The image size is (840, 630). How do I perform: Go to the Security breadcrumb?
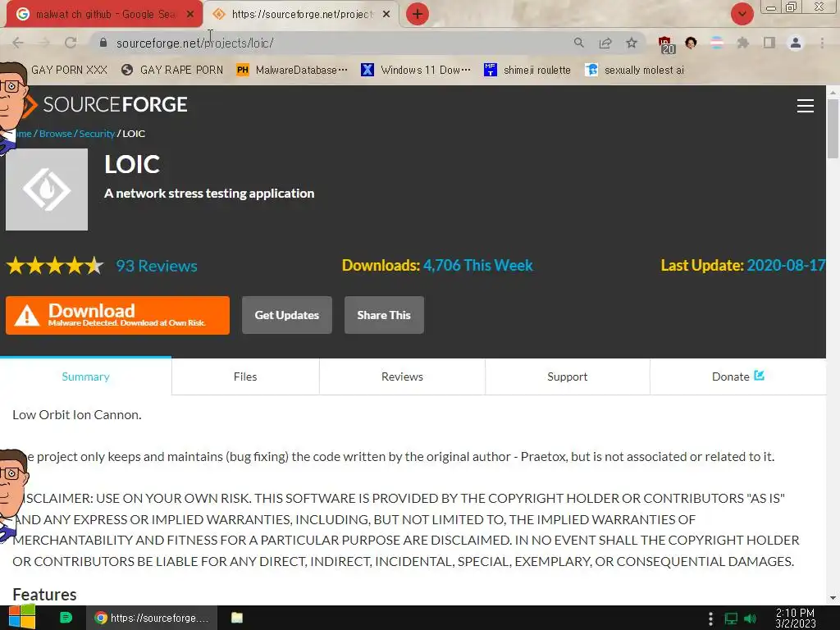point(97,134)
